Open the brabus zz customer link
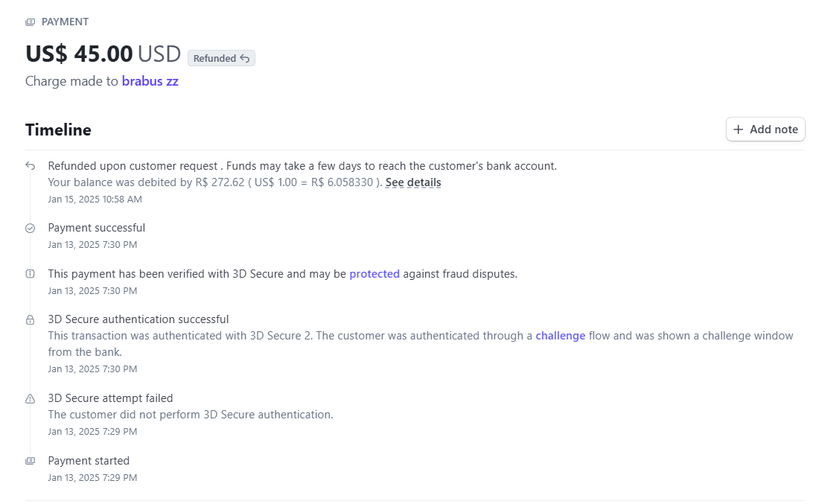This screenshot has width=819, height=504. (150, 81)
